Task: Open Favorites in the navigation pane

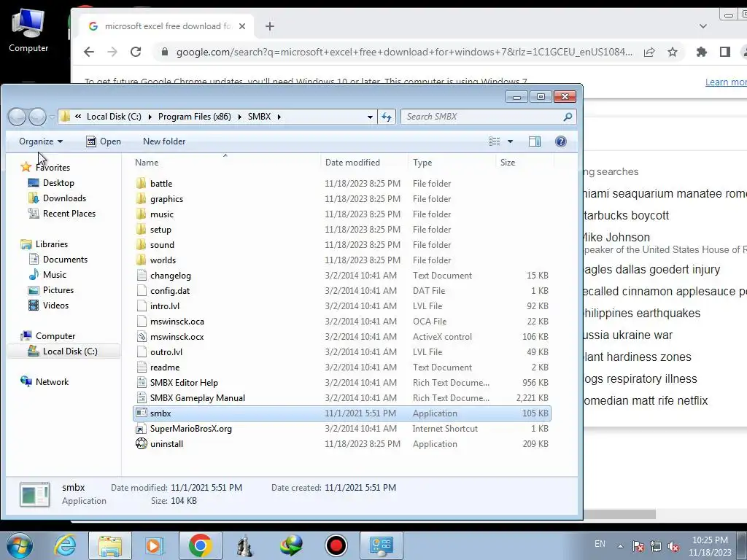Action: [x=53, y=168]
